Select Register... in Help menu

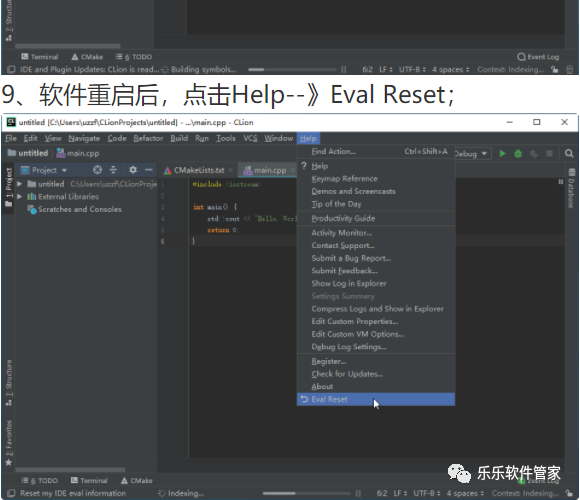tap(376, 361)
